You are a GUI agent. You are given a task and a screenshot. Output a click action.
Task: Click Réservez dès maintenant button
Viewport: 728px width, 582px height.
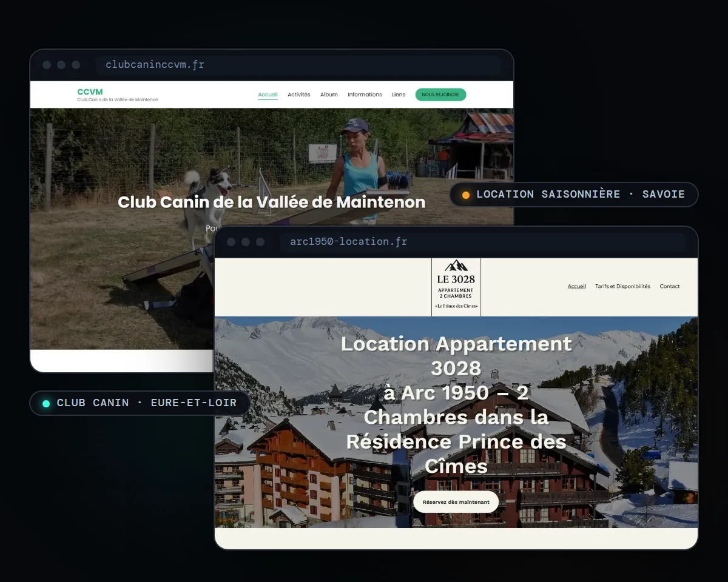tap(456, 502)
